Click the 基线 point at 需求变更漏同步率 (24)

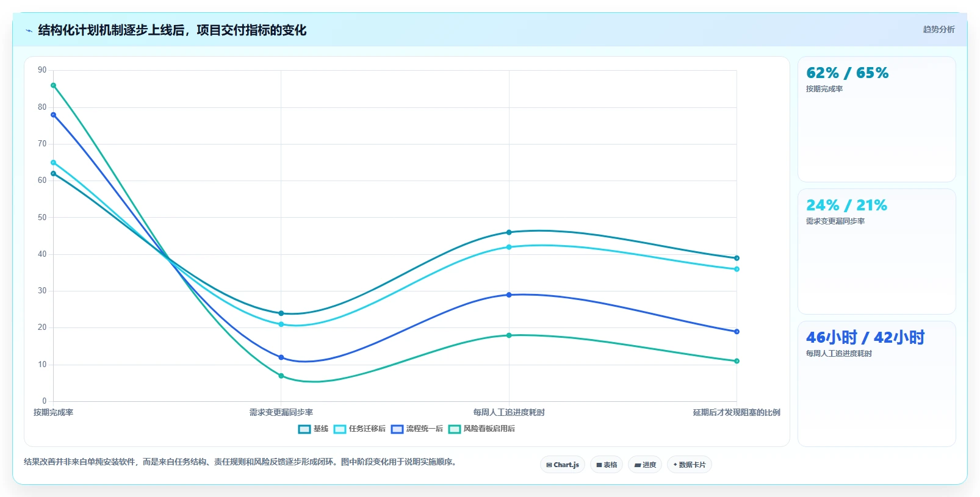coord(281,313)
